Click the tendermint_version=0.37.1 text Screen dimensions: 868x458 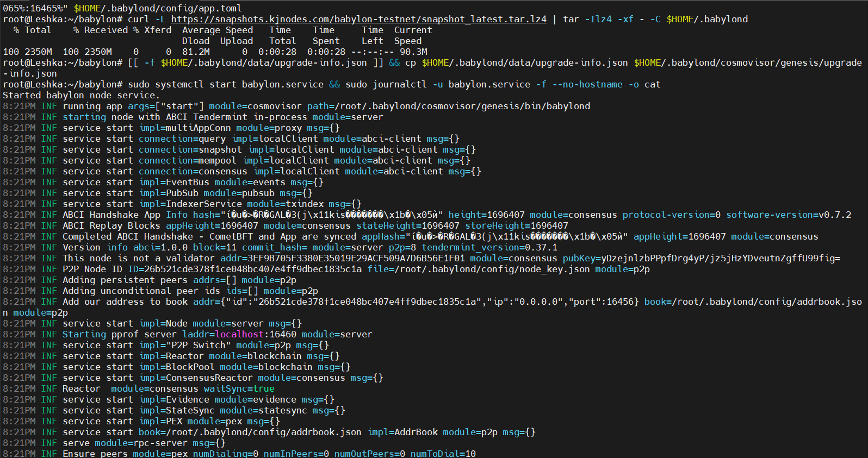pyautogui.click(x=489, y=247)
